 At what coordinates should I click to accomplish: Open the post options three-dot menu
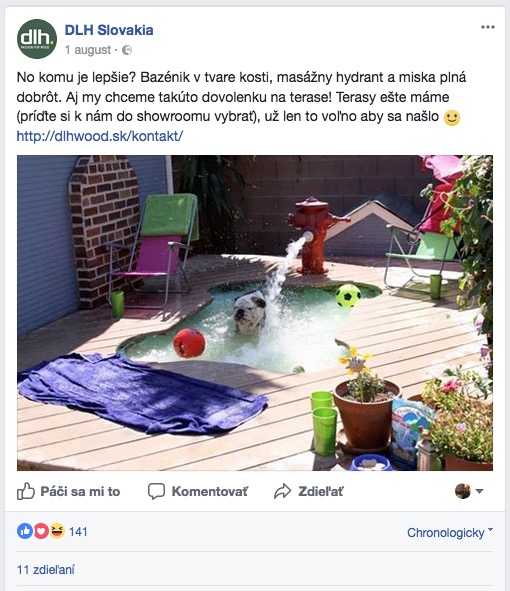pyautogui.click(x=487, y=27)
